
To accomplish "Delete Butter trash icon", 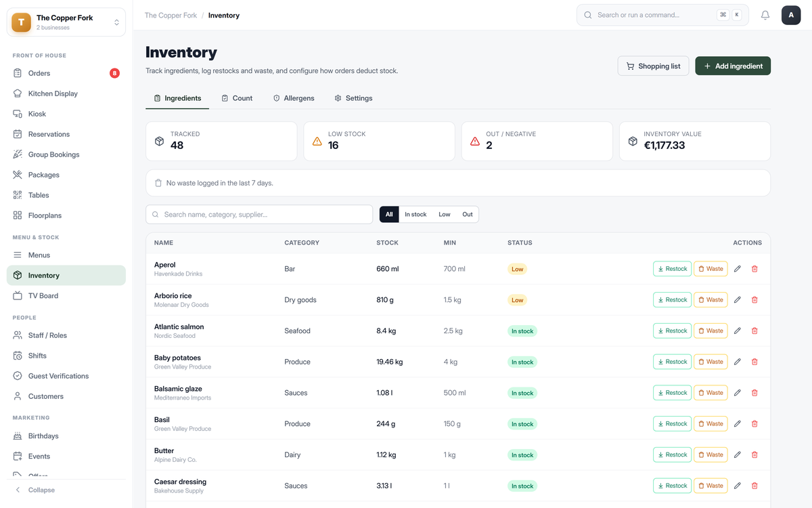I will coord(754,455).
